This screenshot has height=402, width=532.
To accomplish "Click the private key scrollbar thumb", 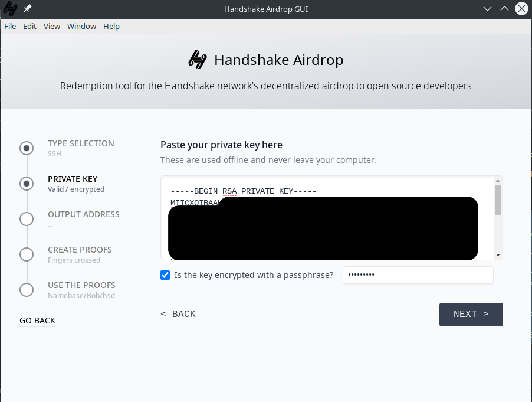I will point(498,200).
